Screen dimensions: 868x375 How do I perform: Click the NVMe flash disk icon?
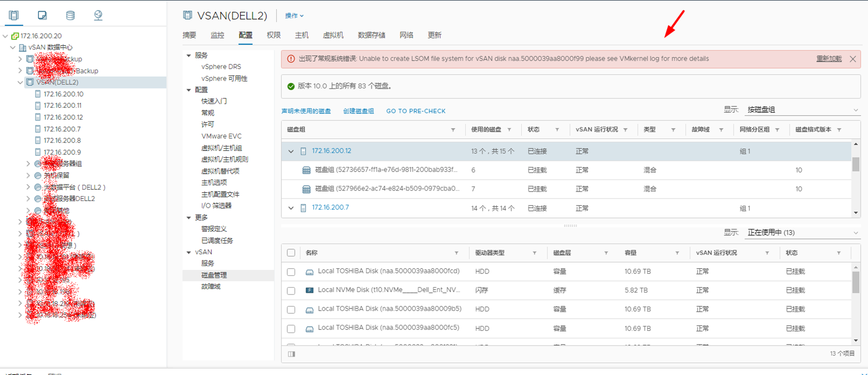pyautogui.click(x=309, y=290)
